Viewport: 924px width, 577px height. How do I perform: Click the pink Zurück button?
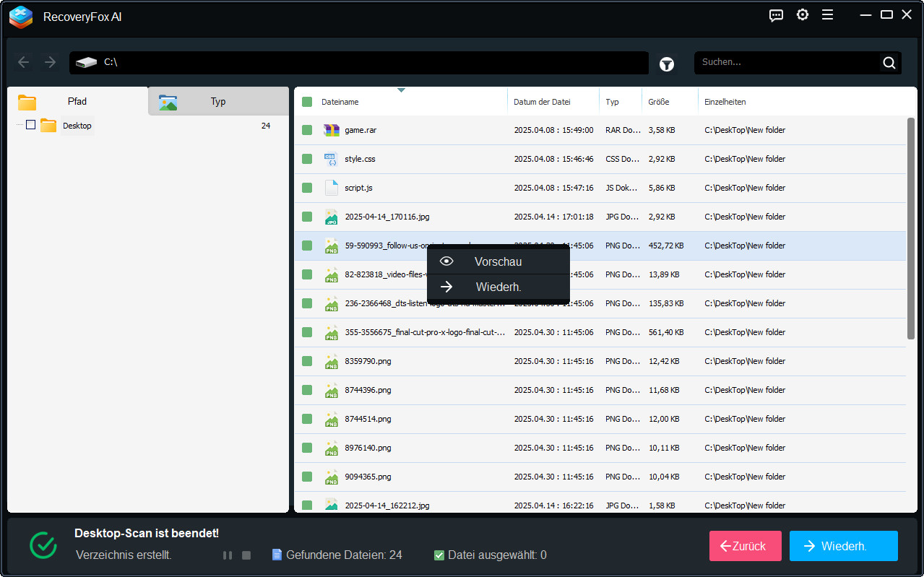click(746, 546)
